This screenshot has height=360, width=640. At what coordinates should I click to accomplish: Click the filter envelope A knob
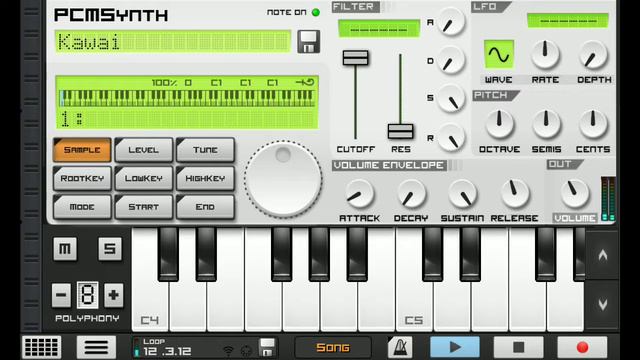(x=451, y=22)
